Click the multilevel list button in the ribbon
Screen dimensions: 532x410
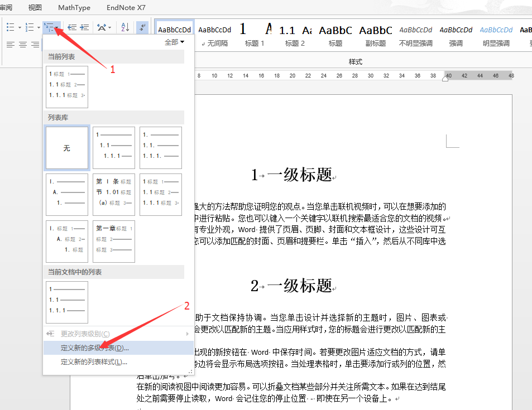tap(51, 27)
